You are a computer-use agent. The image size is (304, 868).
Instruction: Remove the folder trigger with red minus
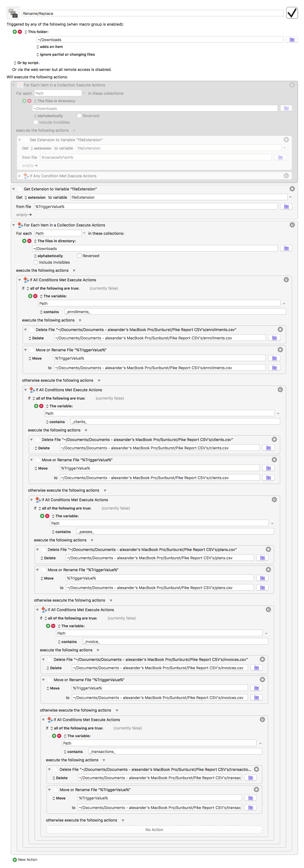pos(20,32)
